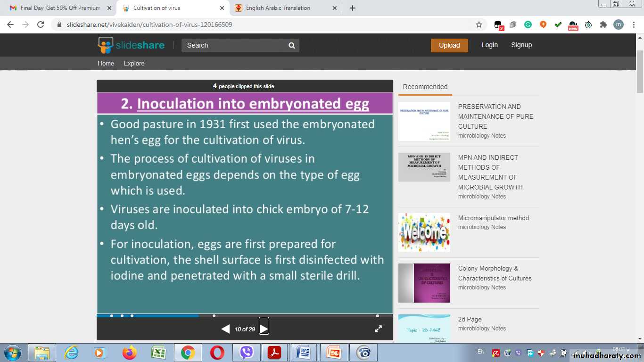Open Opera from Windows taskbar

pyautogui.click(x=217, y=353)
